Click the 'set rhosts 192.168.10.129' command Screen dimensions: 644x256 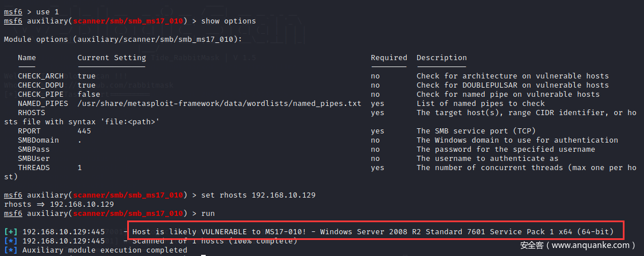click(258, 195)
